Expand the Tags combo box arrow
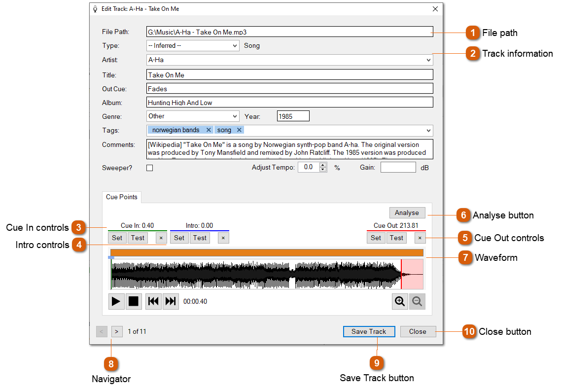Image resolution: width=561 pixels, height=392 pixels. [x=428, y=130]
